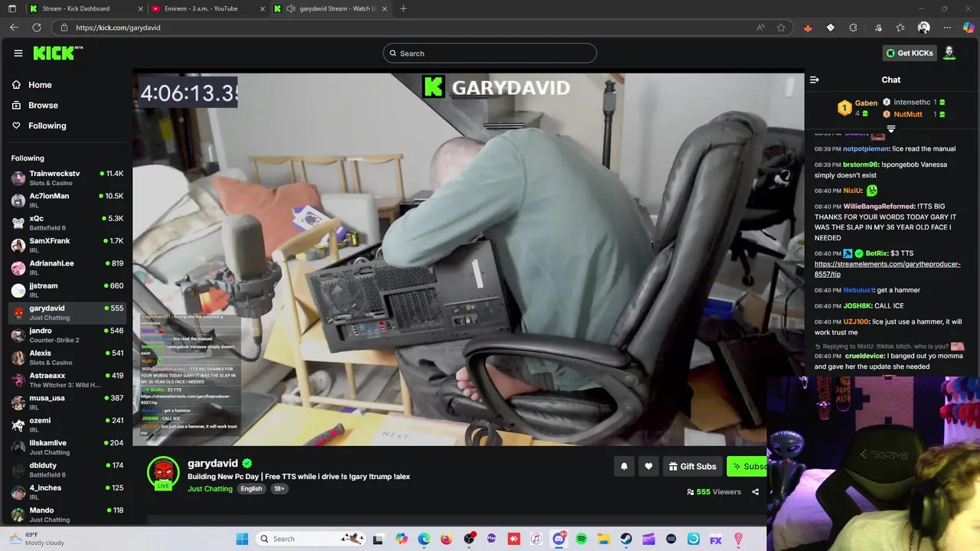Click the English language tag
Image resolution: width=980 pixels, height=551 pixels.
(251, 489)
